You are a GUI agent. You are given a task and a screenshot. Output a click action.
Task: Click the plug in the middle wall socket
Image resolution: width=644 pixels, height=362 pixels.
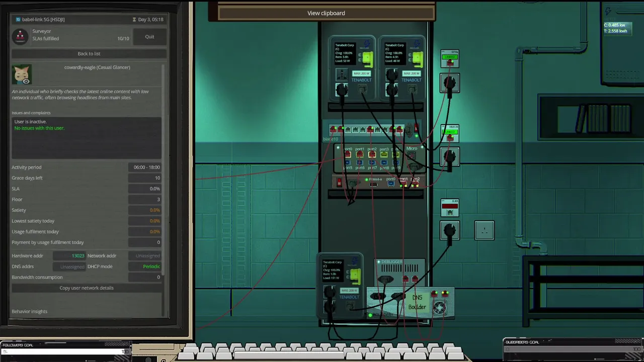[450, 157]
